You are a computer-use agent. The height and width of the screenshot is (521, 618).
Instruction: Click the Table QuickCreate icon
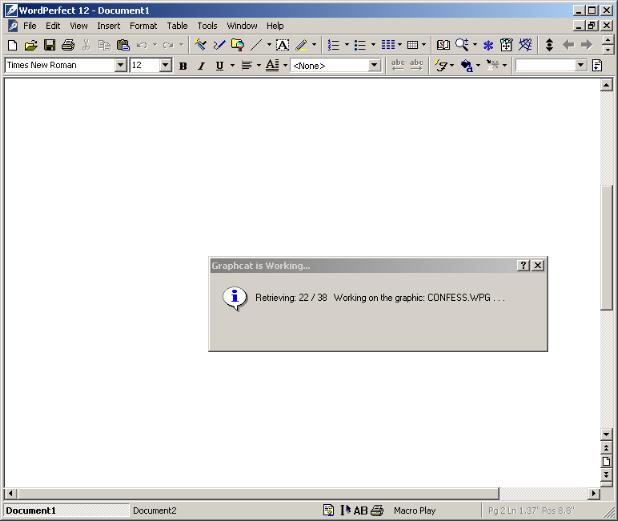click(x=412, y=45)
